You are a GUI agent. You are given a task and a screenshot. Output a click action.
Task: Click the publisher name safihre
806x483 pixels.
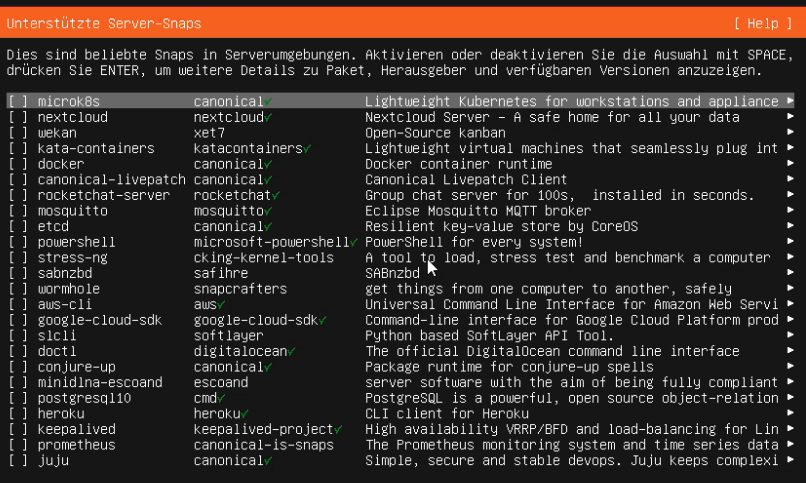pyautogui.click(x=221, y=273)
